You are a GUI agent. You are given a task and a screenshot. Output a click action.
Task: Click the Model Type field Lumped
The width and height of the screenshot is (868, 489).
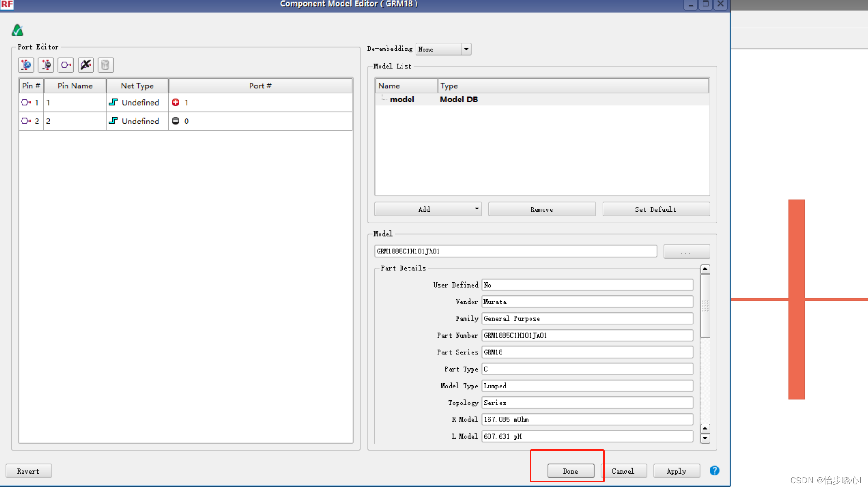point(587,386)
